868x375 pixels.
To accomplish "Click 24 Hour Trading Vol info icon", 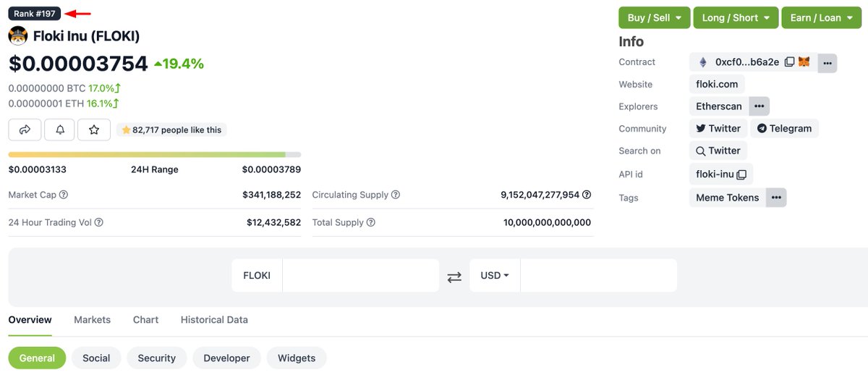I will 98,222.
